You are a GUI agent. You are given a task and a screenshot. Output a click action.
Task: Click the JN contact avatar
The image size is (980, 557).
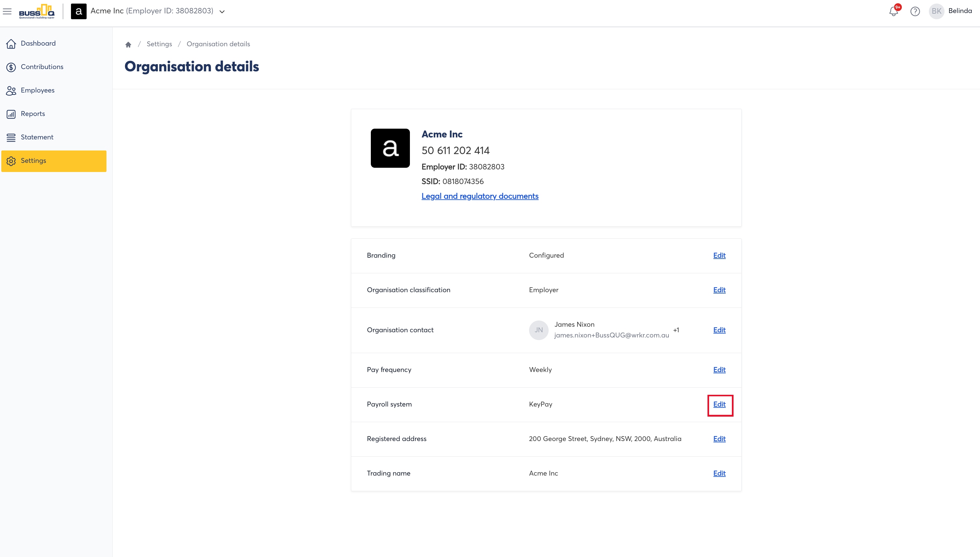539,330
